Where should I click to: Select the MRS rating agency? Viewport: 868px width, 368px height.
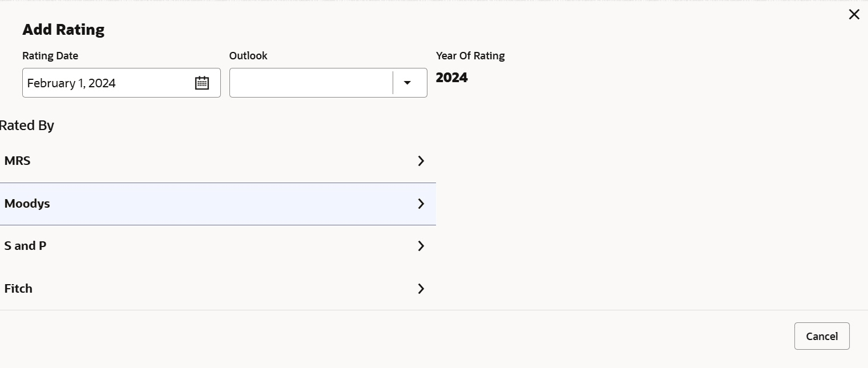click(18, 161)
